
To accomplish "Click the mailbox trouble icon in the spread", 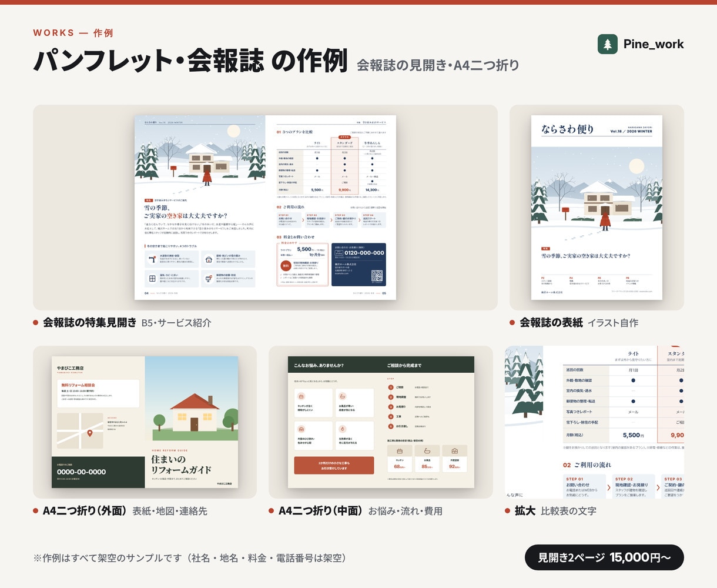I will click(x=209, y=278).
